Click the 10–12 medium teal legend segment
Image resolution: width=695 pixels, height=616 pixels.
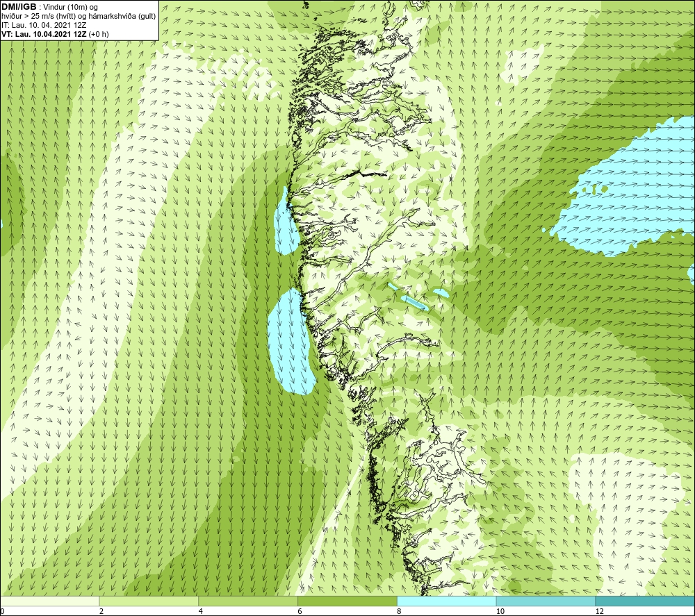pyautogui.click(x=546, y=601)
